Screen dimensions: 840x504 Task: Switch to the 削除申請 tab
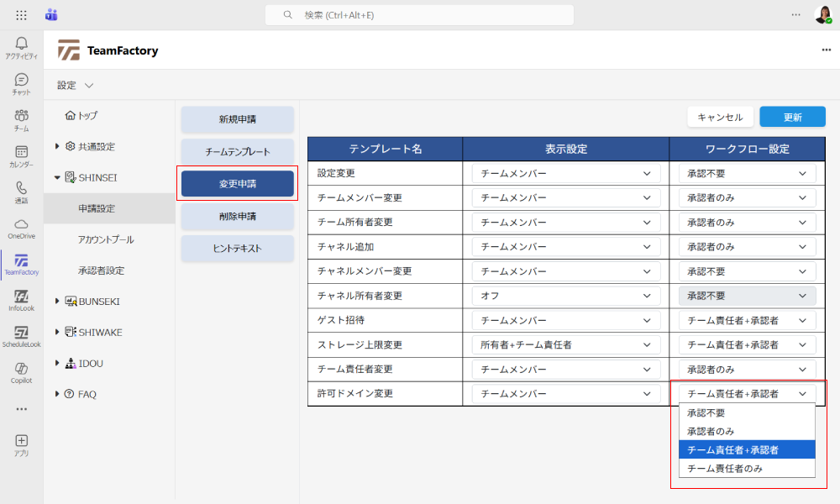coord(237,216)
